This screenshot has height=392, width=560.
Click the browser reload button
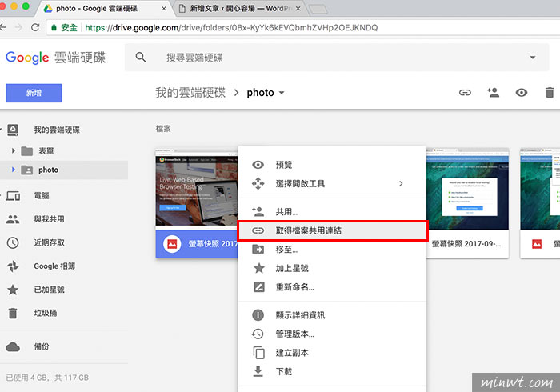35,27
